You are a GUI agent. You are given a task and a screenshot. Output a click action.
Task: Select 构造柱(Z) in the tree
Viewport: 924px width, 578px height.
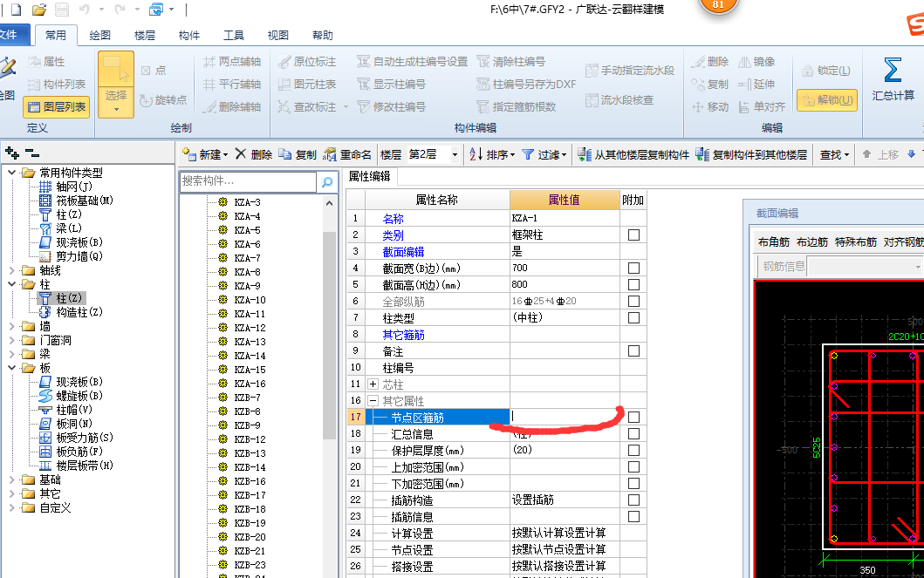71,312
